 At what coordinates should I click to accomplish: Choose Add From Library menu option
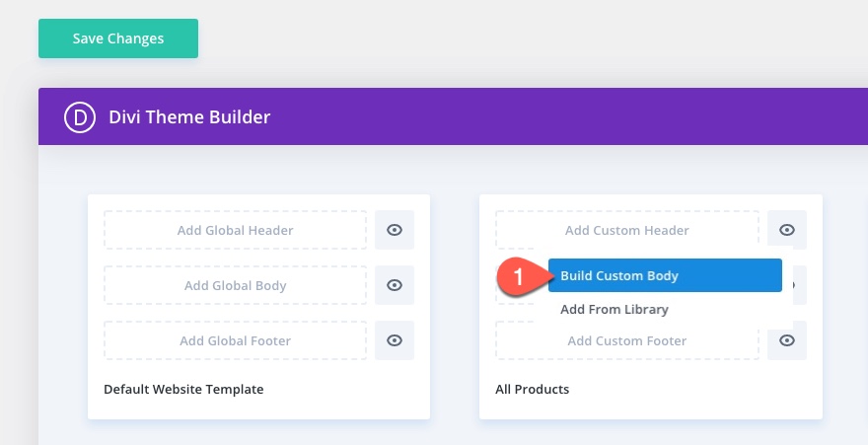(615, 309)
